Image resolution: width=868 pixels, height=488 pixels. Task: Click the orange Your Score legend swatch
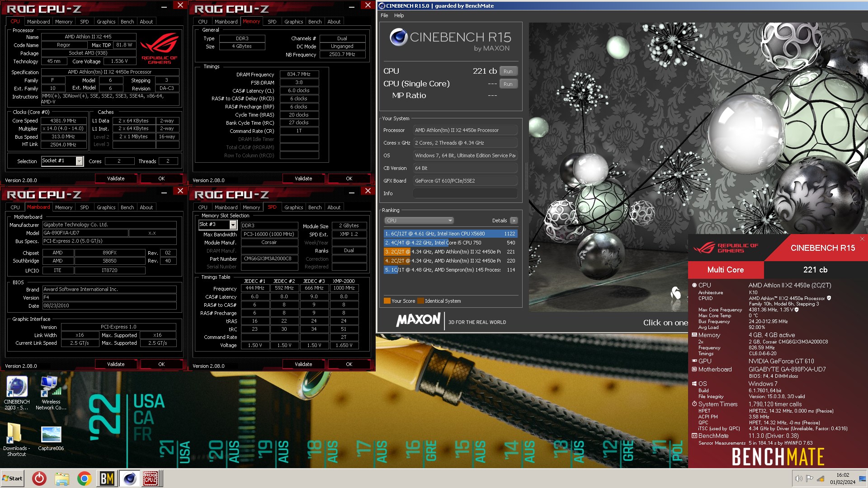pyautogui.click(x=387, y=301)
